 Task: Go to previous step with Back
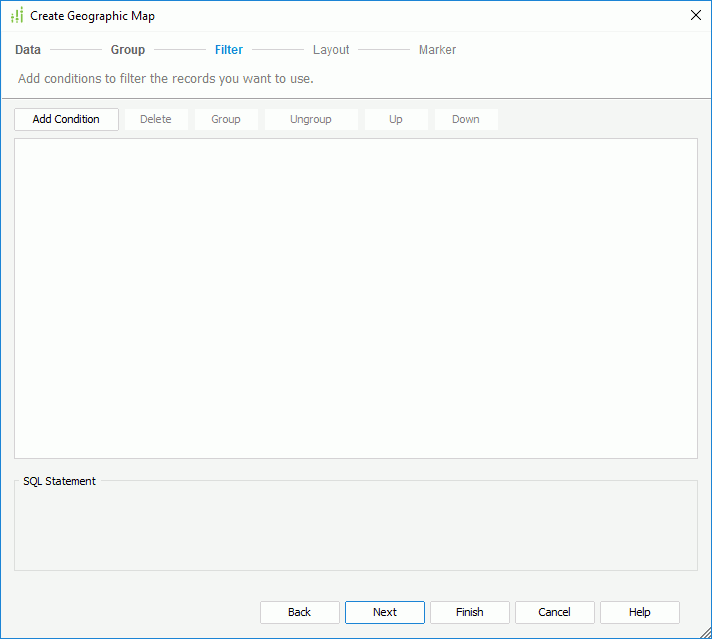(300, 612)
